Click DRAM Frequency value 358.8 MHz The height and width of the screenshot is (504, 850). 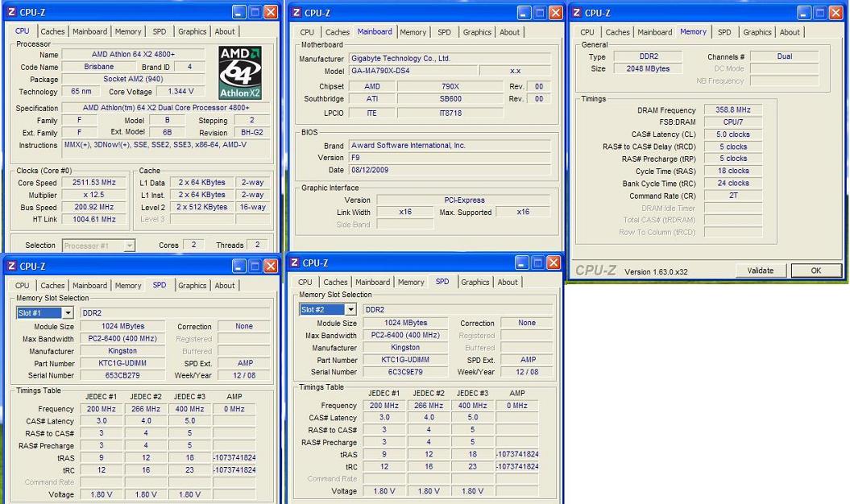(733, 109)
